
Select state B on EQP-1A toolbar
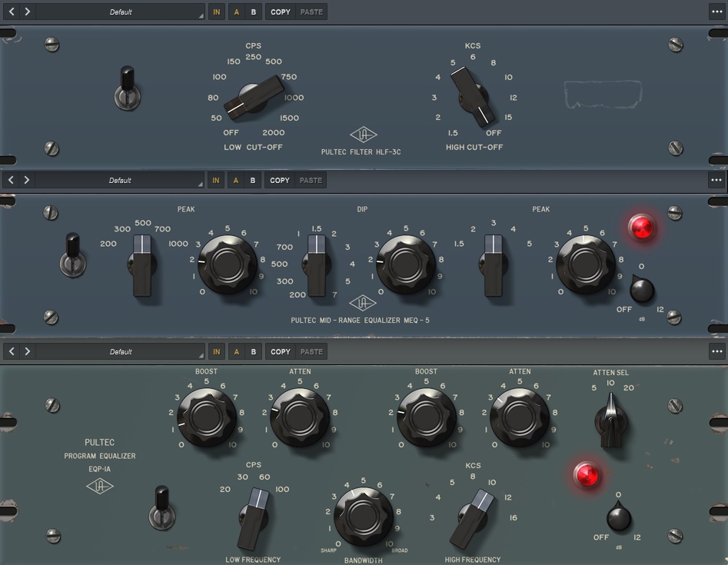[254, 352]
